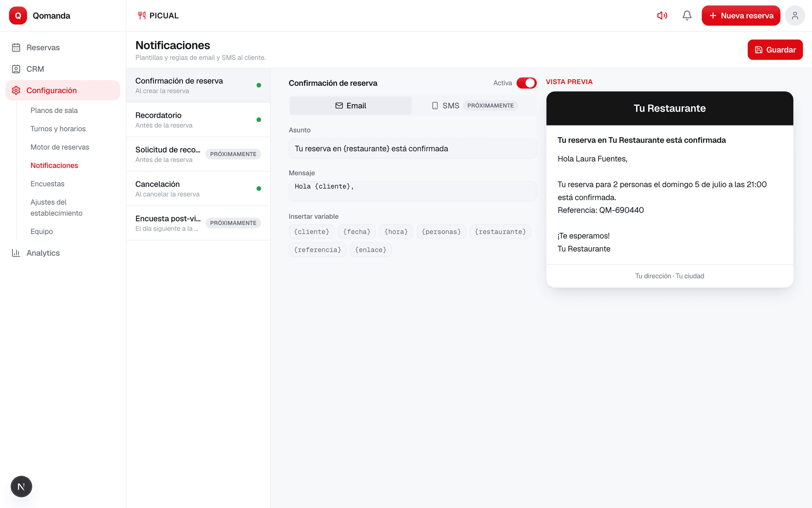Click the floppy disk icon in Guardar
This screenshot has width=812, height=508.
pos(758,50)
